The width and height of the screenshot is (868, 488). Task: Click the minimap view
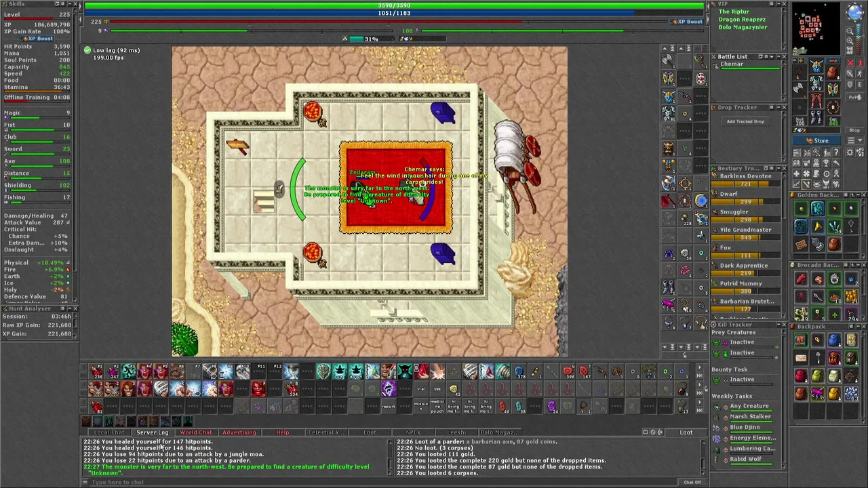pyautogui.click(x=816, y=28)
